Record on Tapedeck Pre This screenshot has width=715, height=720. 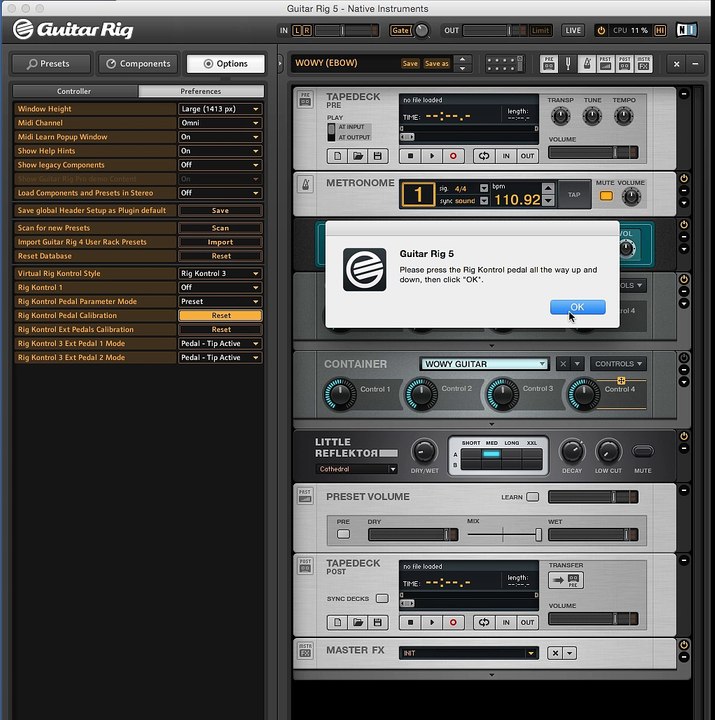453,156
